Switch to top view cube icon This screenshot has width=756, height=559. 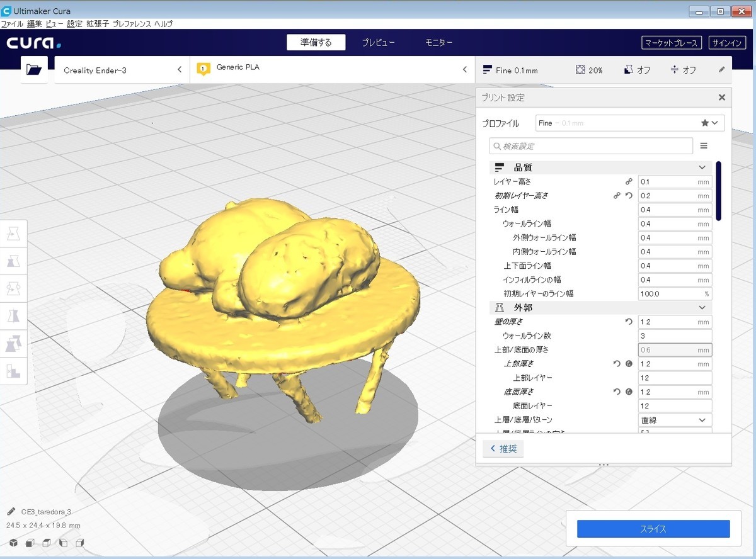47,543
